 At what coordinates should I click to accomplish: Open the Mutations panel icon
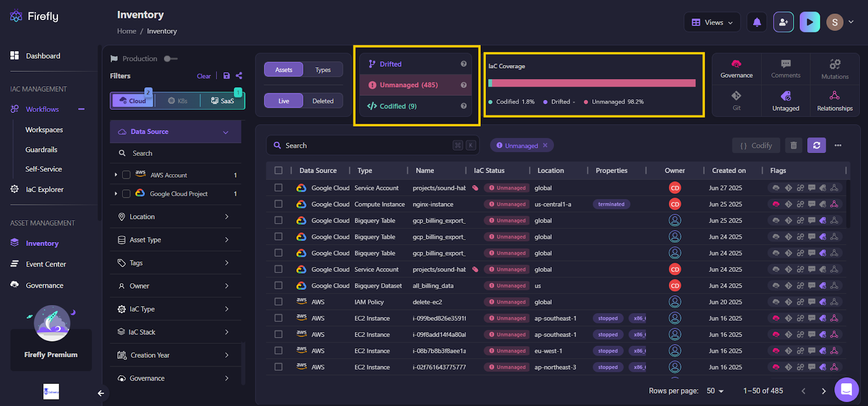pyautogui.click(x=834, y=69)
